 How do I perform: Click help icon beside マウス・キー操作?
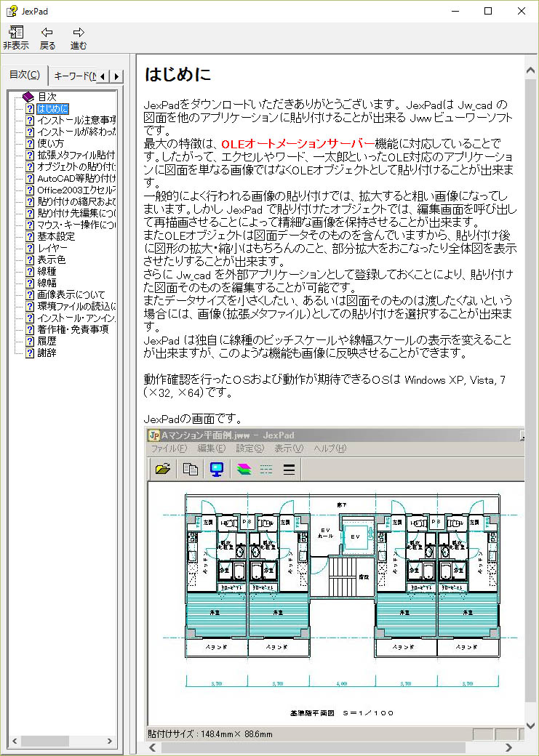click(x=30, y=225)
